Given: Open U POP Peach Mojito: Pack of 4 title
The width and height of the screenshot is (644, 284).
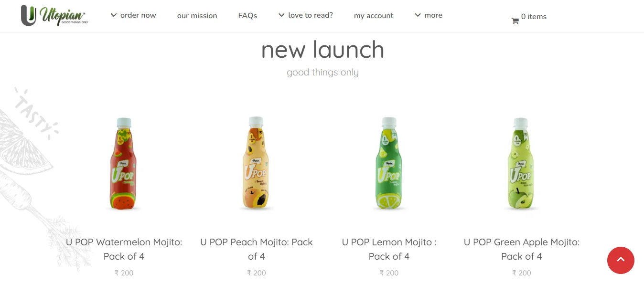Looking at the screenshot, I should click(x=257, y=249).
